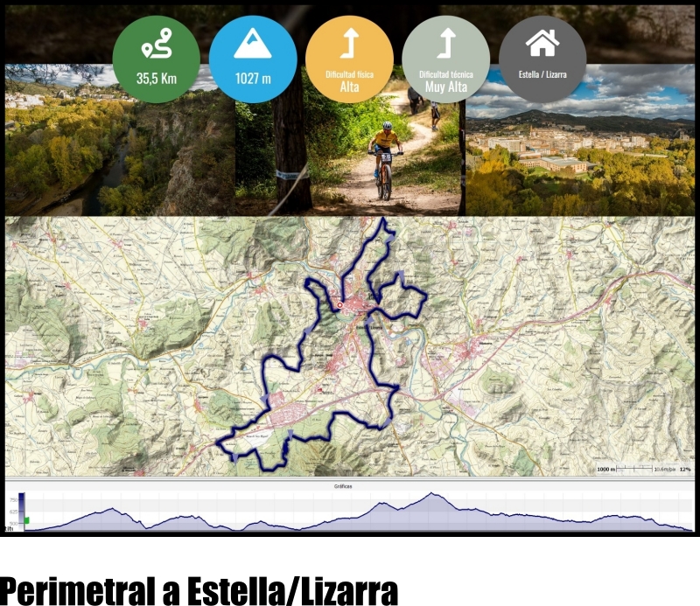
Task: Click the green marker at elevation profile start
Action: tap(27, 520)
